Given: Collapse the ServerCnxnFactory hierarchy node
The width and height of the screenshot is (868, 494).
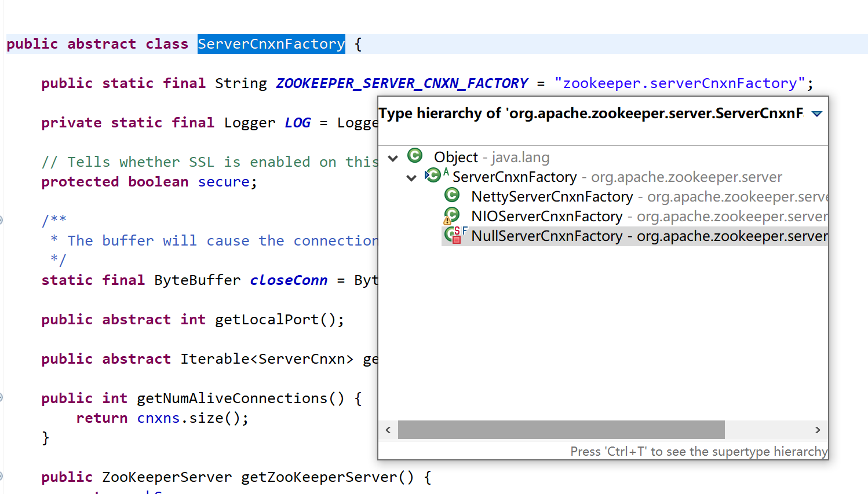Looking at the screenshot, I should coord(411,177).
